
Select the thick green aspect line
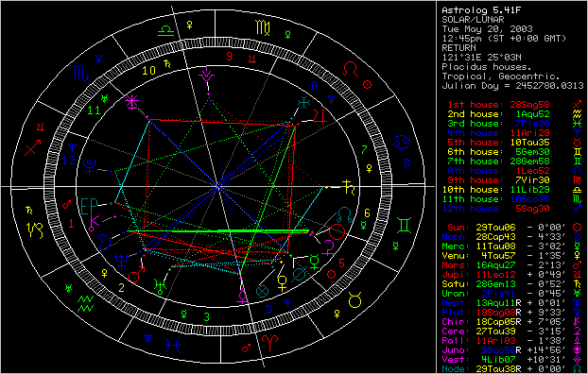pos(218,231)
